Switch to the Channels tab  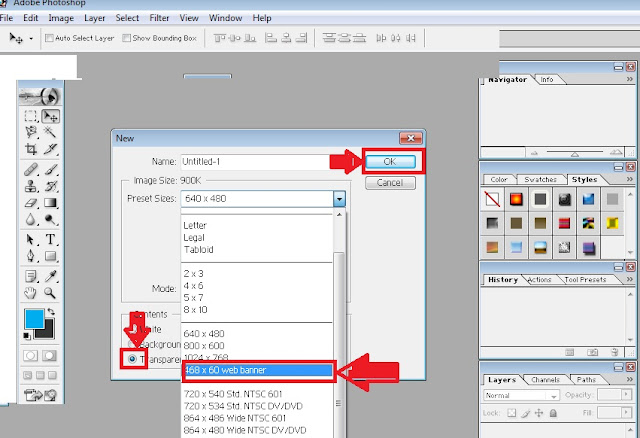545,380
